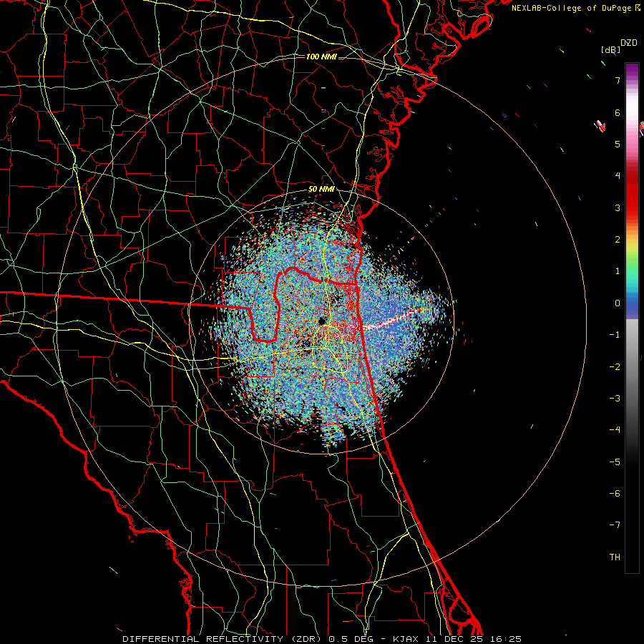The width and height of the screenshot is (644, 644).
Task: Click the 6 dB scale label
Action: (x=618, y=112)
